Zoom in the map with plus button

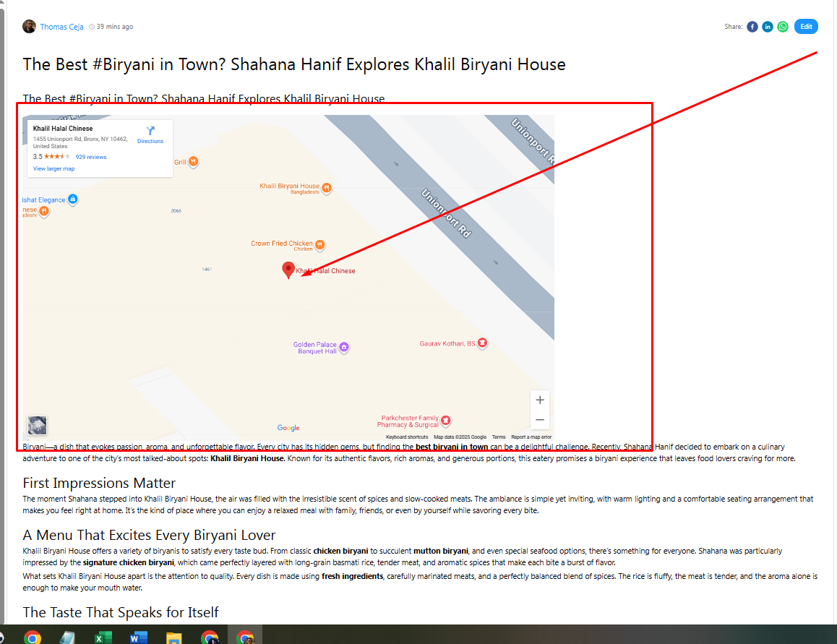pyautogui.click(x=540, y=400)
